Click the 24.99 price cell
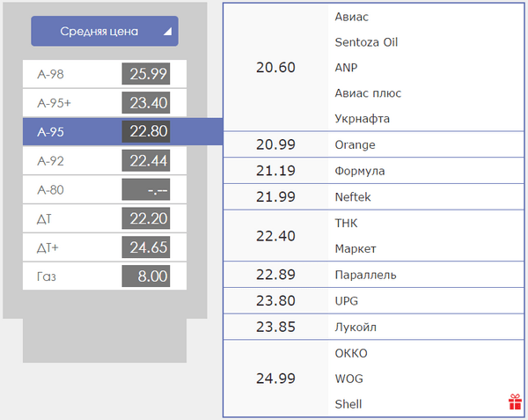 click(x=275, y=379)
